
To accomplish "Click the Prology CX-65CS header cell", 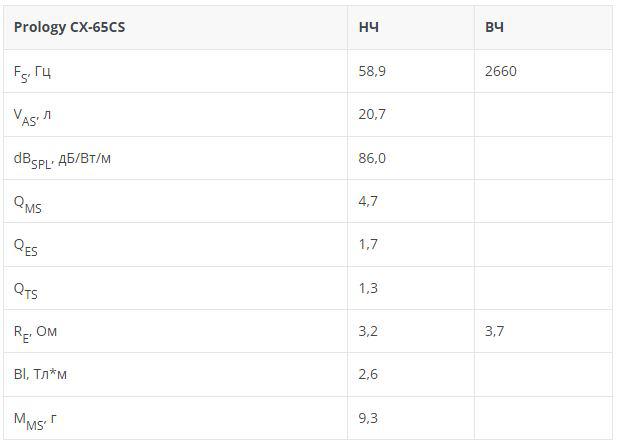I will 70,27.
